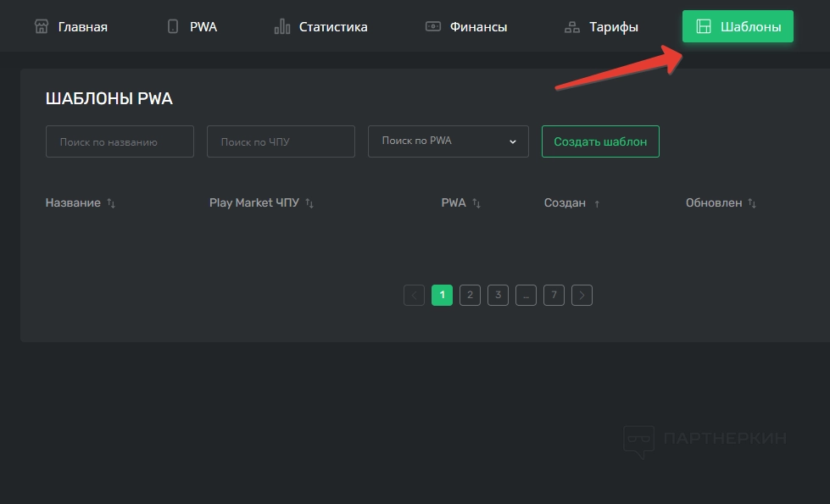
Task: Click the Статистика bar chart icon
Action: click(282, 26)
